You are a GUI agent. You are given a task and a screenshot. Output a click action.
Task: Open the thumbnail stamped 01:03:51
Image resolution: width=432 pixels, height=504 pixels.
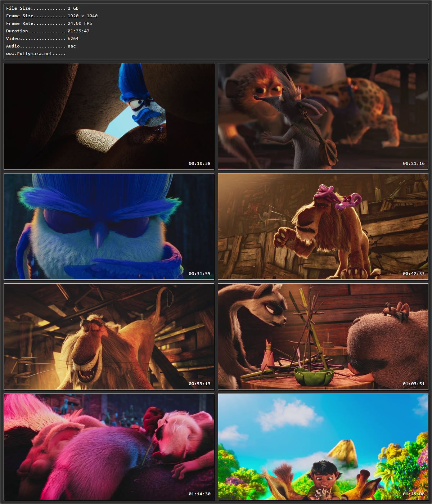(x=323, y=337)
